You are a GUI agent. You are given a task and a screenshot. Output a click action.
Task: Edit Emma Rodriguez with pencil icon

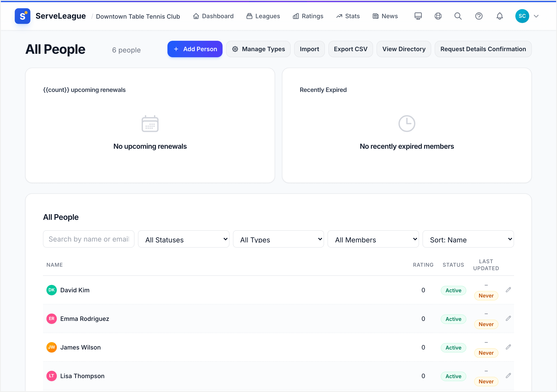click(508, 318)
